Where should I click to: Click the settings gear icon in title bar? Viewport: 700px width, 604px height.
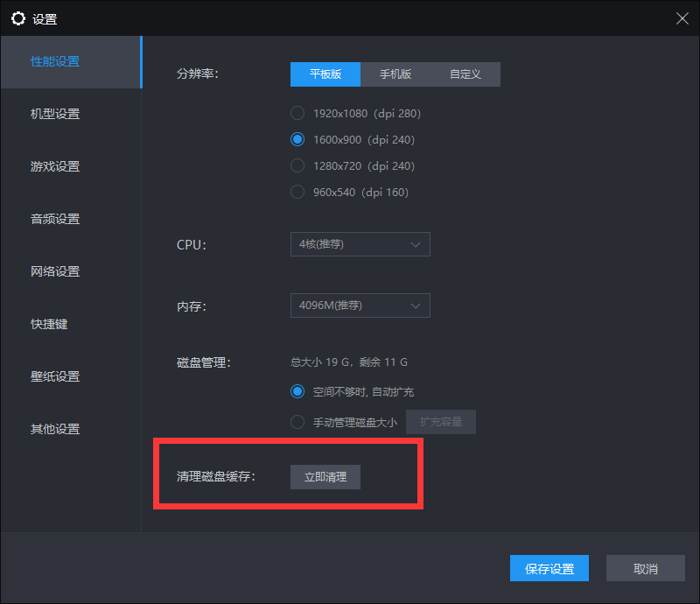18,18
